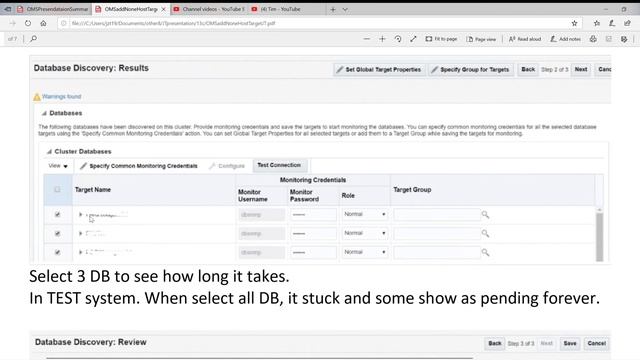The width and height of the screenshot is (640, 360).
Task: Click Specify Group for Targets button
Action: [x=471, y=70]
